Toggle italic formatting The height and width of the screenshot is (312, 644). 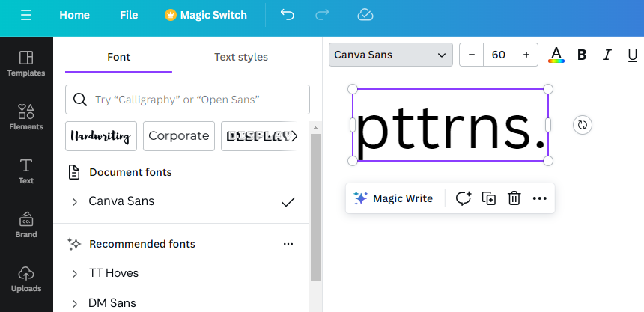[607, 55]
